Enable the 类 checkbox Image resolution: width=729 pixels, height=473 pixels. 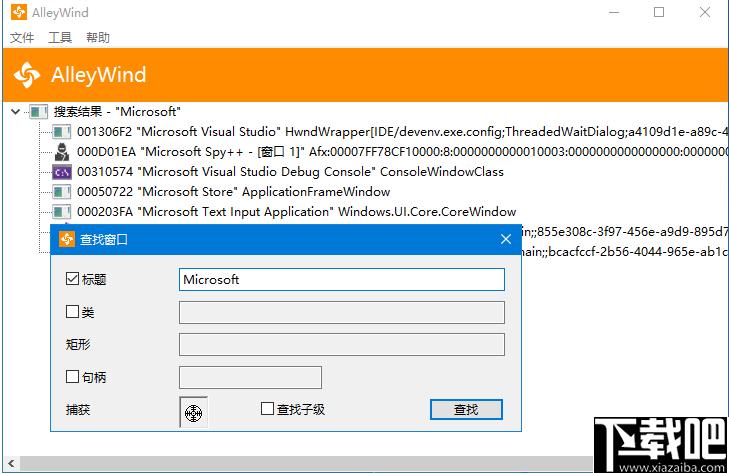pyautogui.click(x=72, y=311)
